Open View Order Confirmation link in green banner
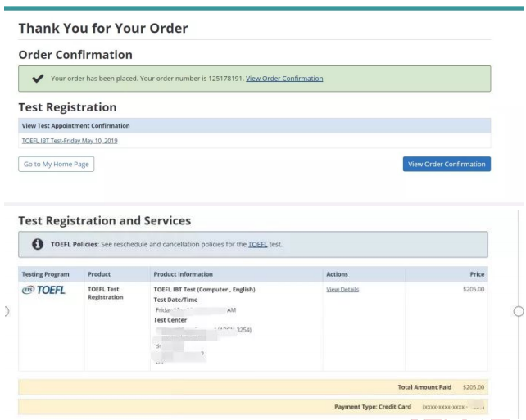The height and width of the screenshot is (420, 526). (x=284, y=79)
